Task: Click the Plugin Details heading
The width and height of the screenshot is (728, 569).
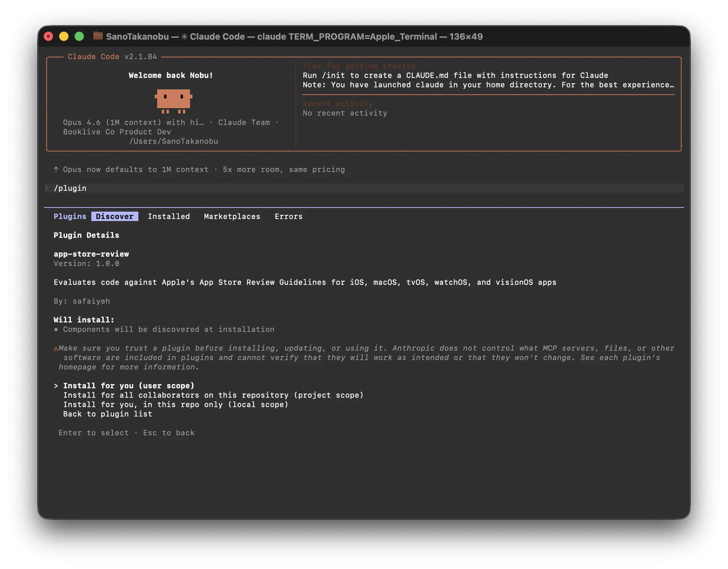Action: pos(86,235)
